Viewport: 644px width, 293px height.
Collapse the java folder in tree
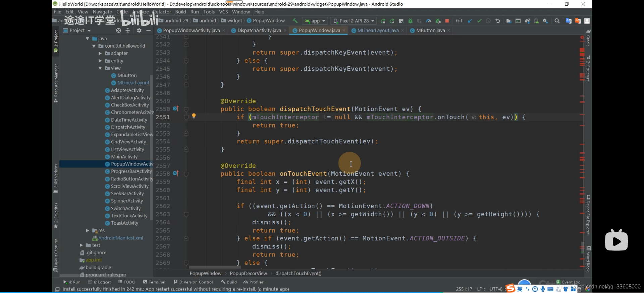[88, 39]
